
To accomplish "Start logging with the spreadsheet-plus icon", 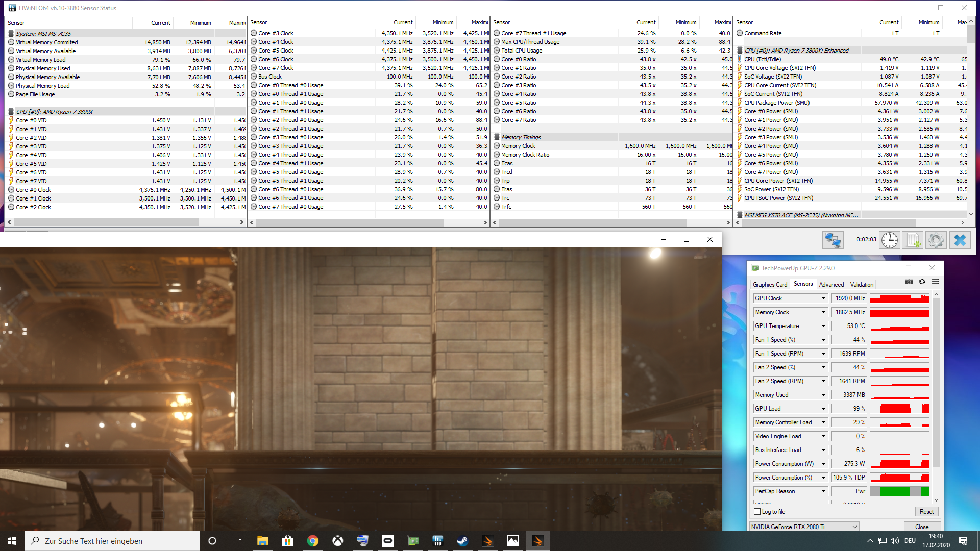I will point(913,240).
